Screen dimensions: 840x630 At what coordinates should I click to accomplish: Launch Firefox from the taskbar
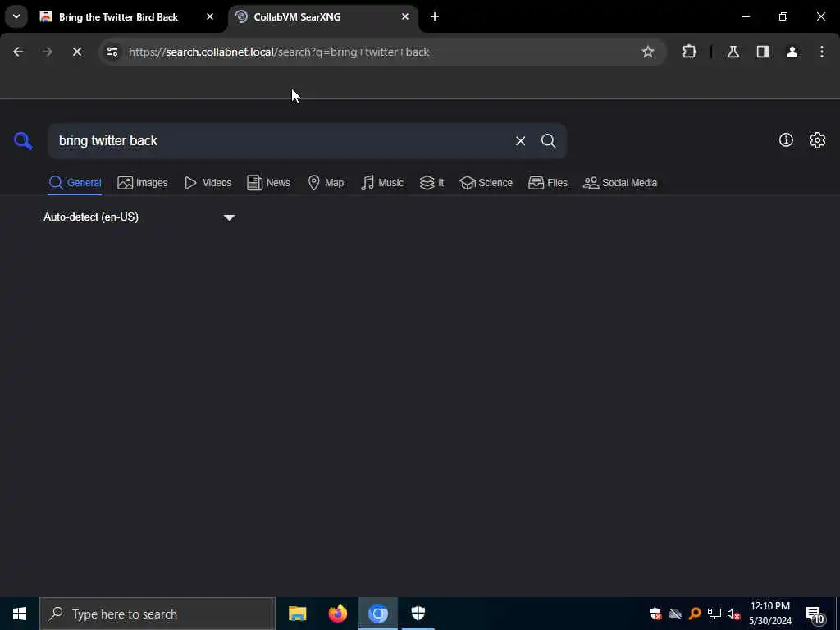[337, 614]
